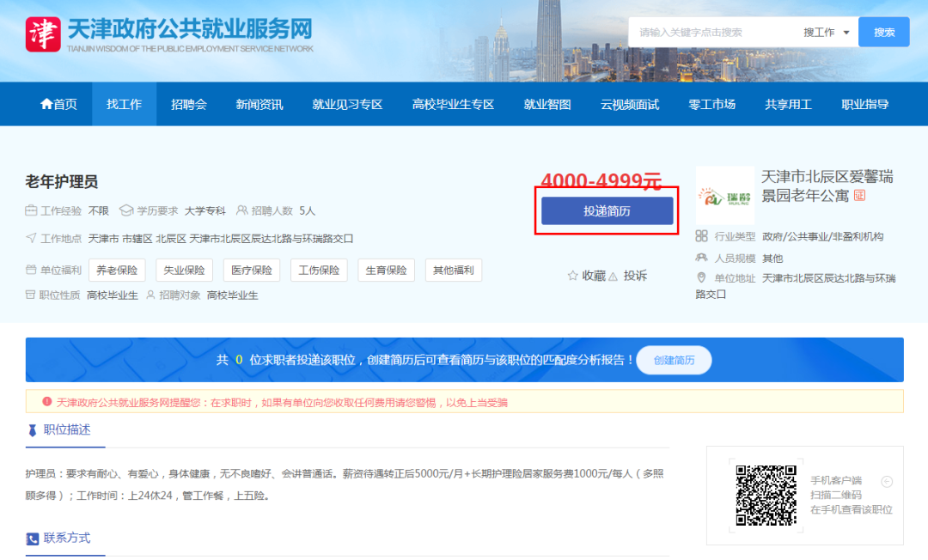Screen dimensions: 928x560
Task: Click the calendar icon beside 单位福利
Action: tap(31, 271)
